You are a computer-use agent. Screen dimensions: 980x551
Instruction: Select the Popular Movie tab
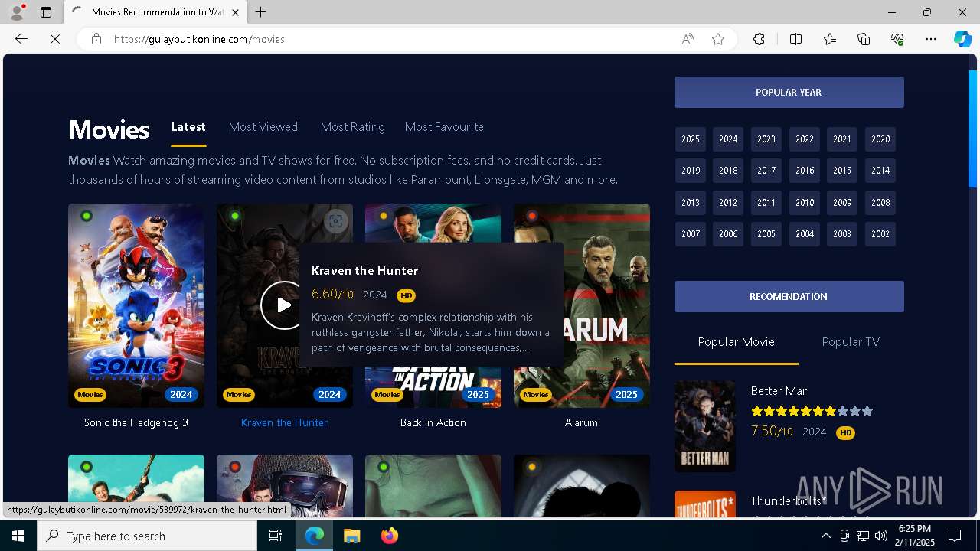[x=736, y=342]
